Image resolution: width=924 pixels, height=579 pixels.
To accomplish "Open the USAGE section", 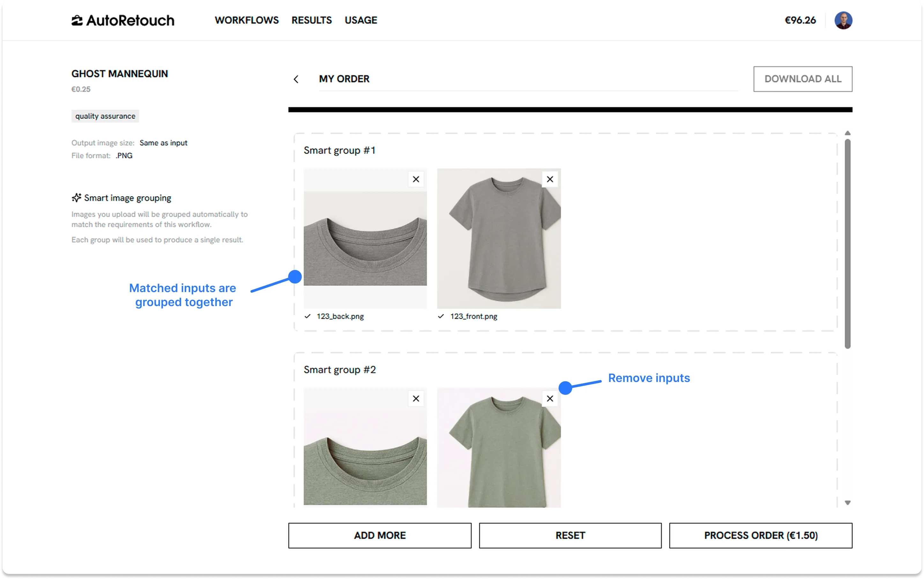I will point(361,20).
